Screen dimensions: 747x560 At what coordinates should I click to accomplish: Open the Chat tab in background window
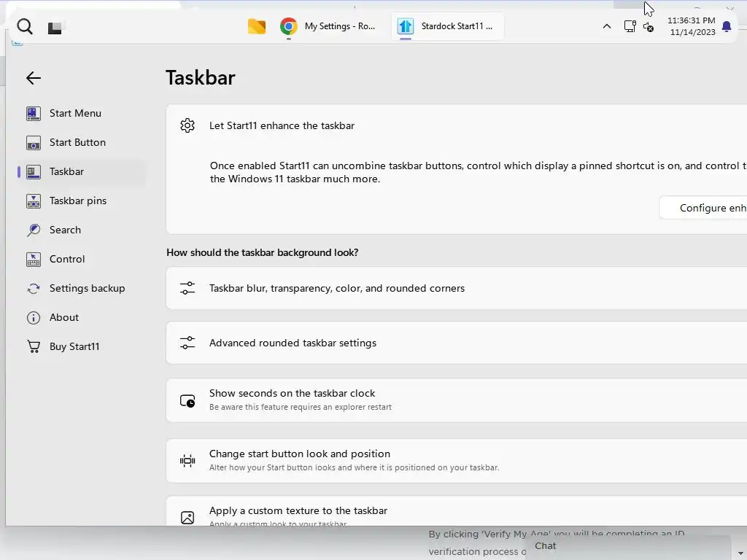tap(545, 545)
